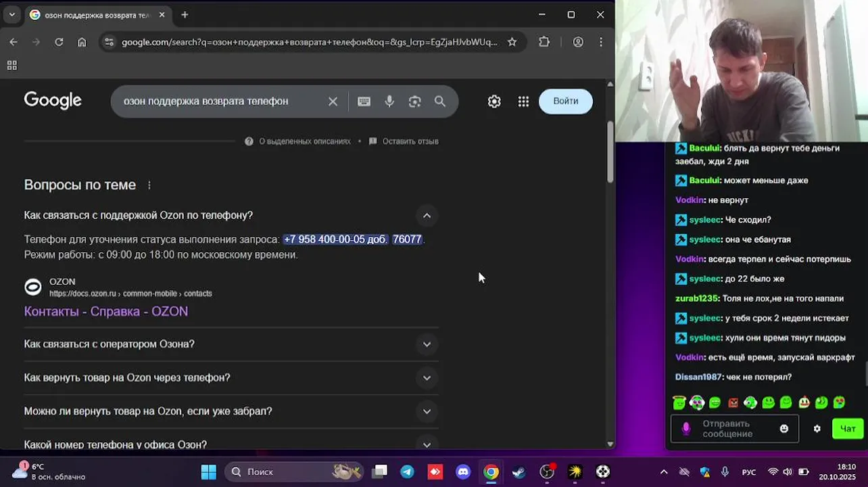
Task: Open the weather widget showing 6°C
Action: pyautogui.click(x=49, y=471)
